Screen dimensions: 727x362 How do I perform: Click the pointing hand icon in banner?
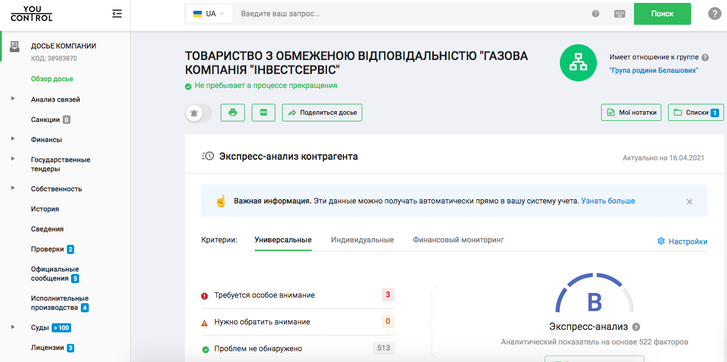point(221,201)
